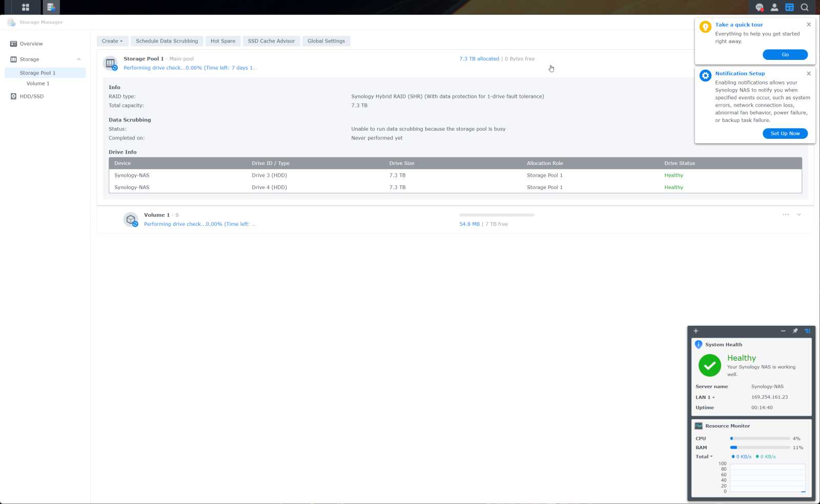Open the DSM main menu grid icon

click(x=25, y=7)
